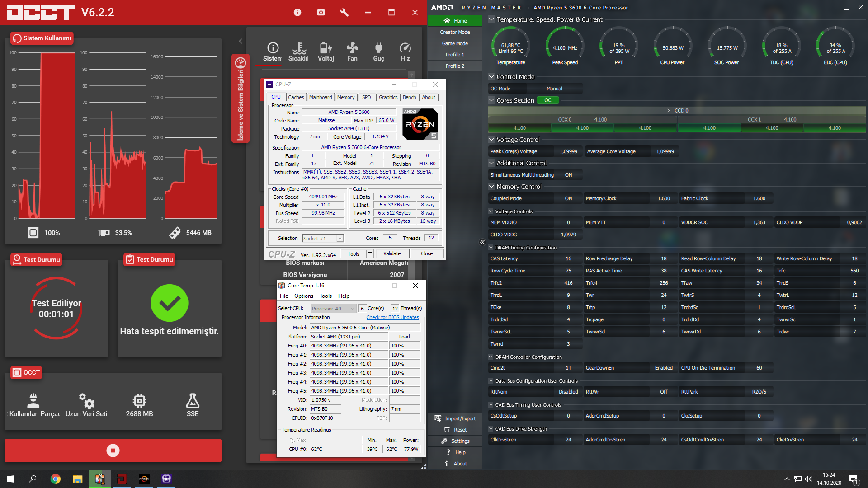Open the Fan monitoring section
Screen dimensions: 868x488
click(x=352, y=52)
